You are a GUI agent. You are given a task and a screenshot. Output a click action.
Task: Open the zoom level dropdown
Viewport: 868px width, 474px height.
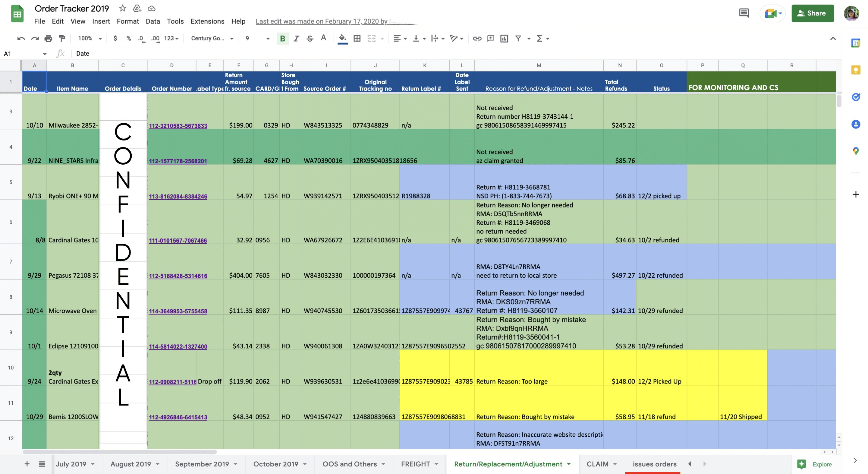coord(90,38)
